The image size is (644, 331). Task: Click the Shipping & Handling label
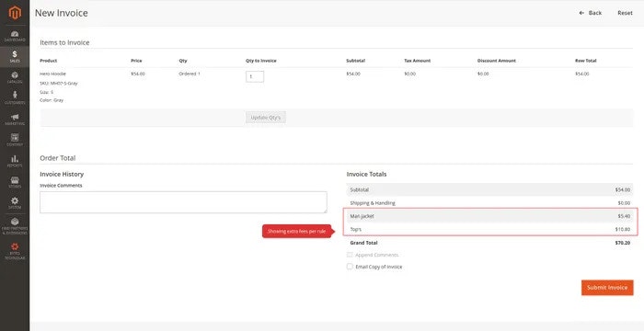pos(373,203)
